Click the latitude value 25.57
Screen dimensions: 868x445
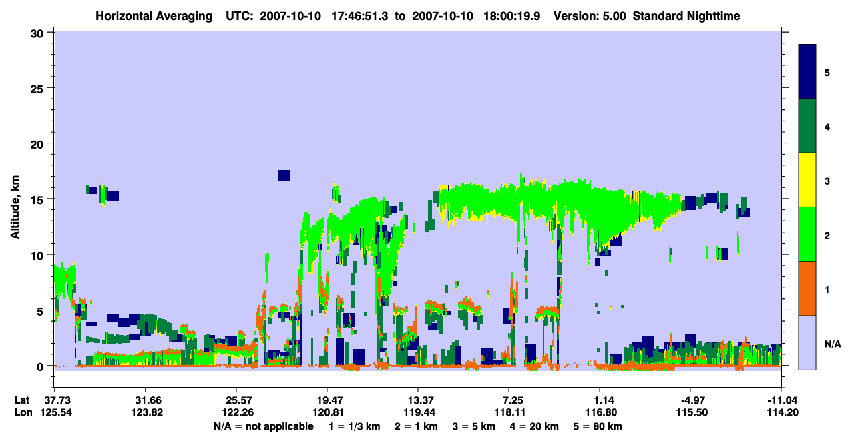click(236, 400)
